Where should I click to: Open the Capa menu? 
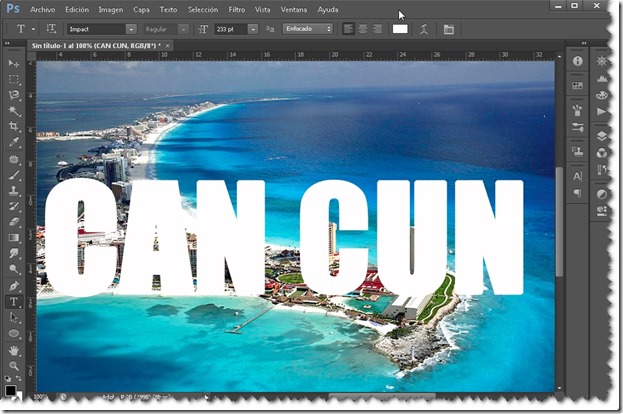pos(141,10)
